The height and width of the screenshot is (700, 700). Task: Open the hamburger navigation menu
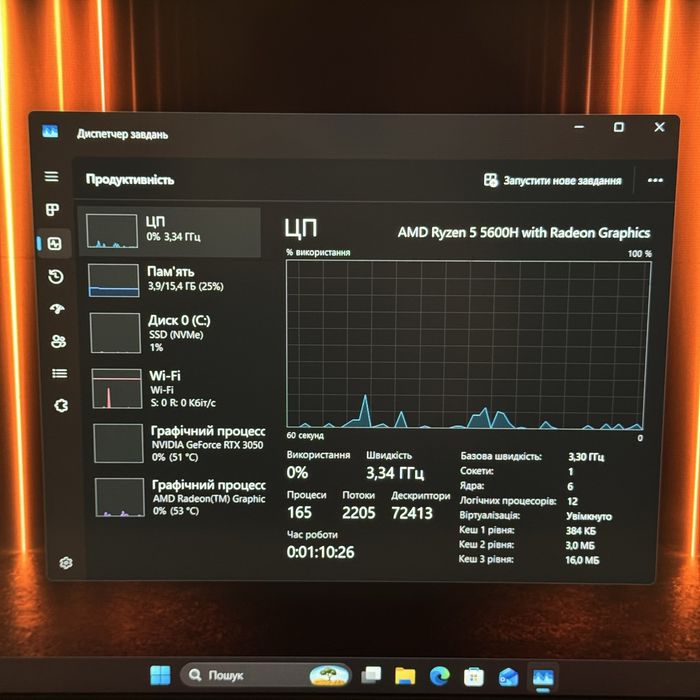coord(51,176)
